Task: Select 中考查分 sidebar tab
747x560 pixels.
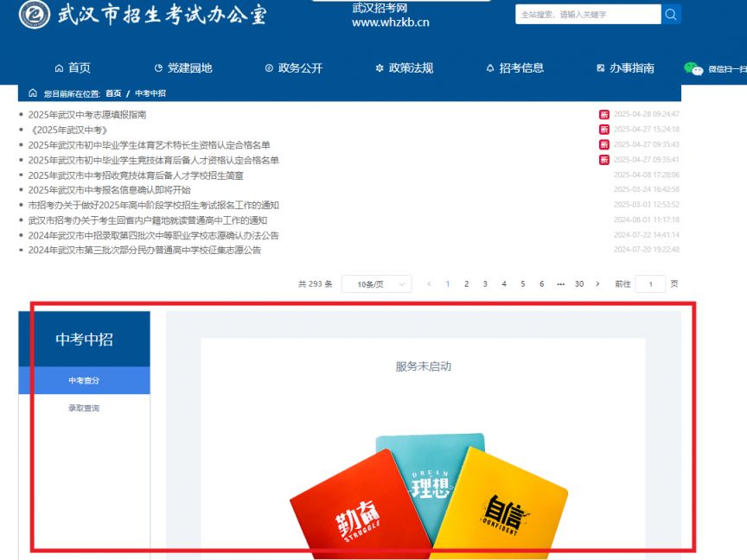Action: 84,380
